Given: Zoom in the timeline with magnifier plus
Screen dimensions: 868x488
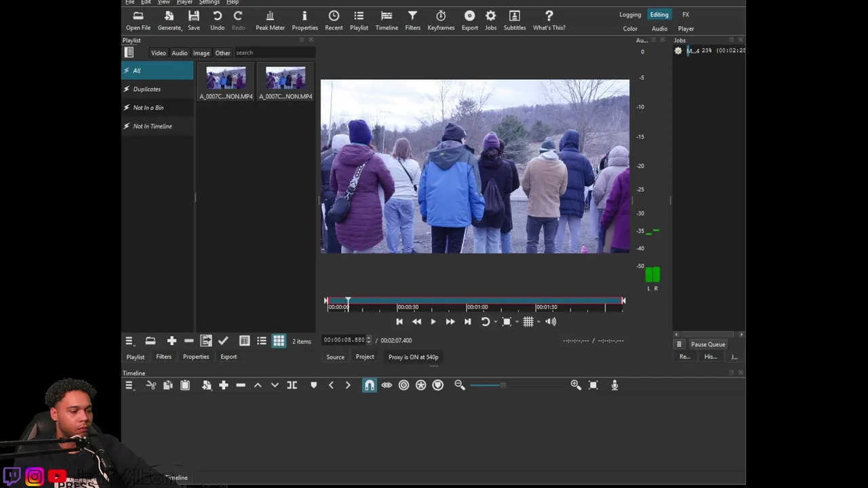Looking at the screenshot, I should (576, 385).
